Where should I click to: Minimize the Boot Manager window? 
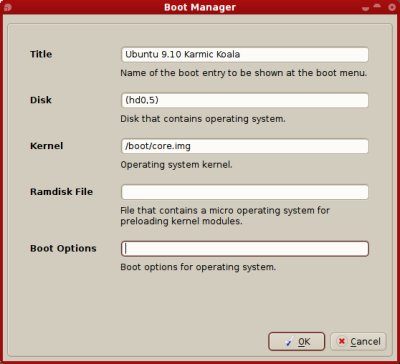click(x=366, y=8)
